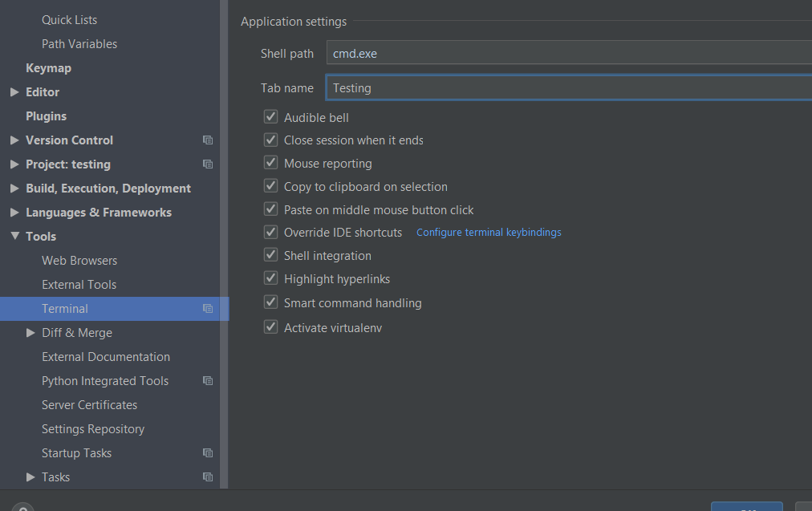Image resolution: width=812 pixels, height=511 pixels.
Task: Click project-level icon beside Startup Tasks
Action: coord(208,453)
